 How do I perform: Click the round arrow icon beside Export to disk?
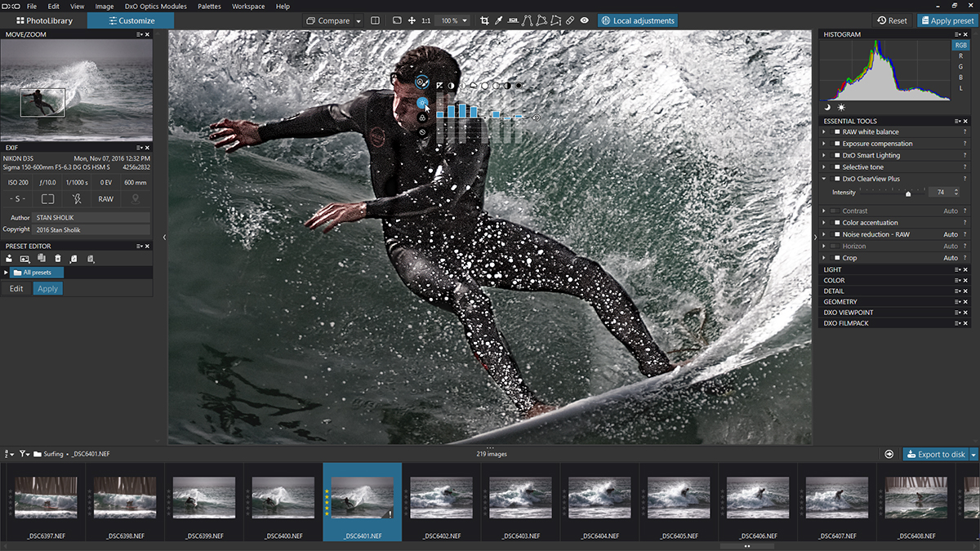[889, 454]
